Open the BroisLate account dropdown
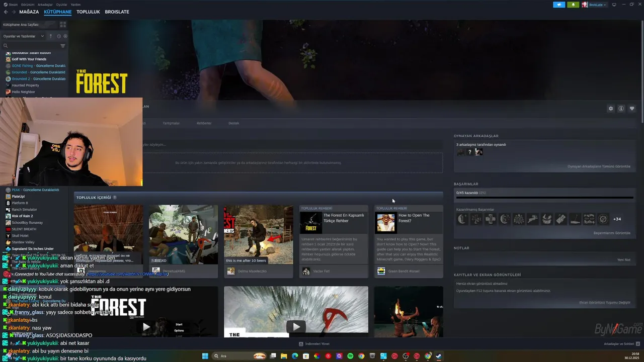This screenshot has width=644, height=362. tap(594, 5)
